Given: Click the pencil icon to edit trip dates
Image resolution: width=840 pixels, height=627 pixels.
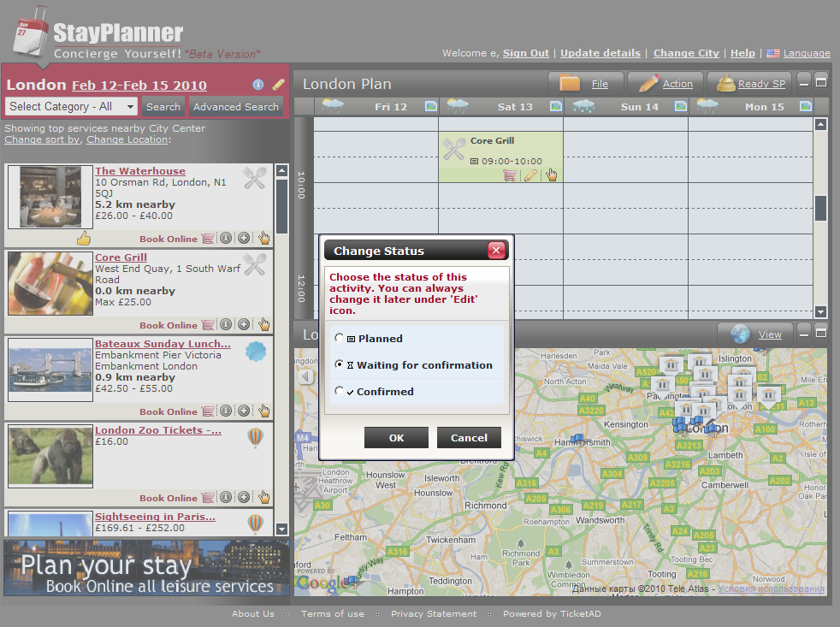Looking at the screenshot, I should coord(279,85).
